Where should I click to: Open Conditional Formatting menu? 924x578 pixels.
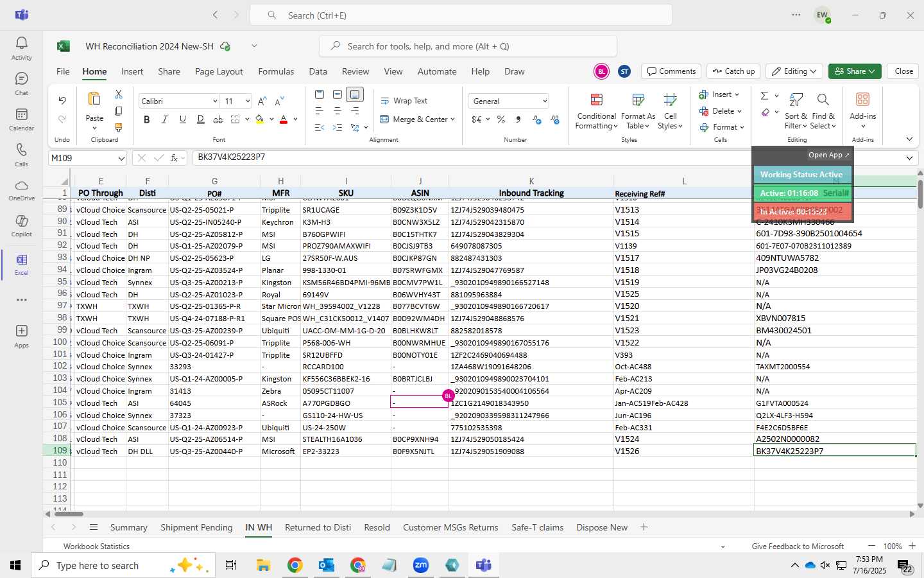pos(596,111)
